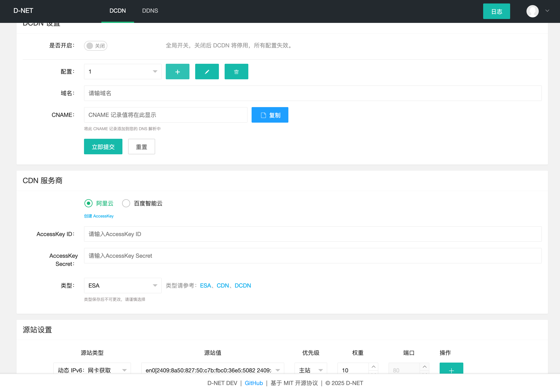Click the pencil edit configuration icon
The image size is (560, 392).
tap(207, 72)
